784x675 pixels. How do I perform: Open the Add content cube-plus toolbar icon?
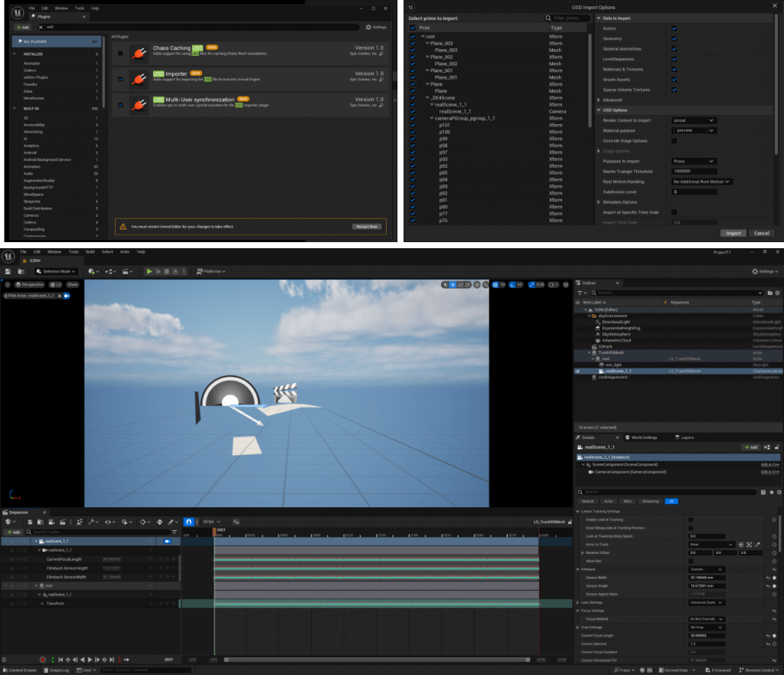coord(92,271)
